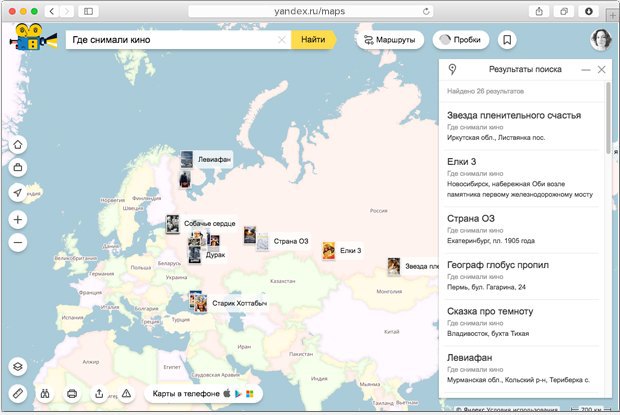Viewport: 620px width, 415px height.
Task: Click the share map upload icon
Action: (x=99, y=394)
